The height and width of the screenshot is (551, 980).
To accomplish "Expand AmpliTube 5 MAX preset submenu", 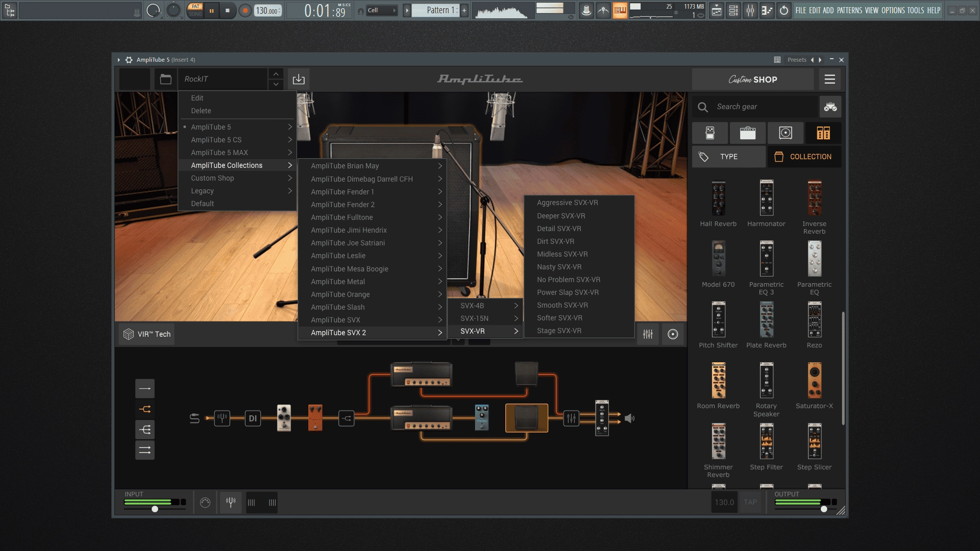I will (x=237, y=153).
